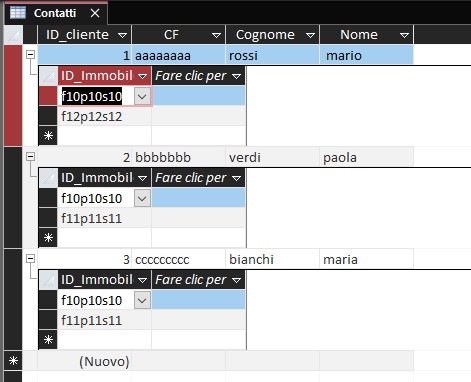471x382 pixels.
Task: Collapse subdatasheet for client 1 rossi
Action: coord(30,55)
